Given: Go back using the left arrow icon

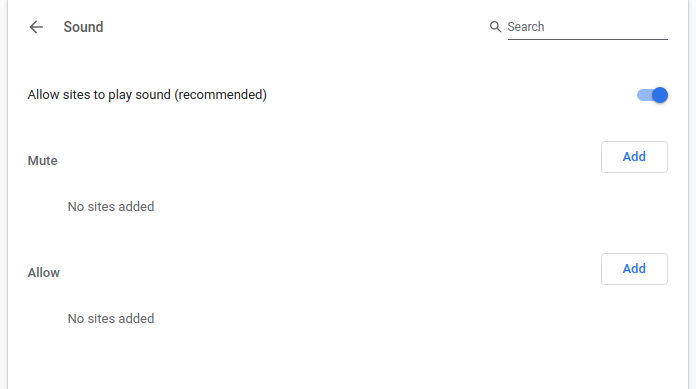Looking at the screenshot, I should (36, 27).
